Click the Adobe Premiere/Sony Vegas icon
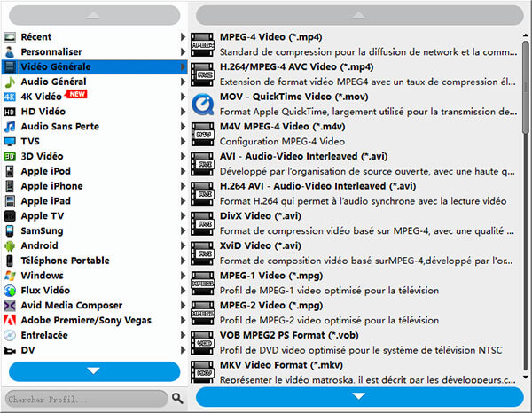 10,321
